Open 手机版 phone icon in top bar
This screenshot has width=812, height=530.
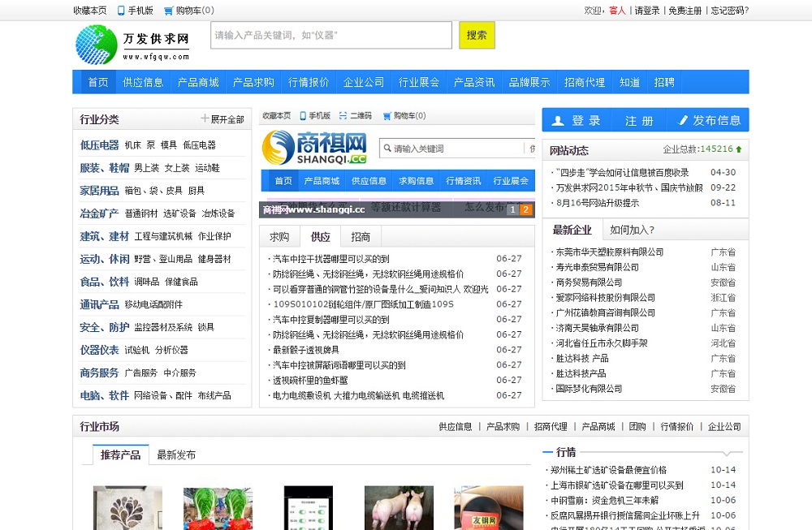122,11
